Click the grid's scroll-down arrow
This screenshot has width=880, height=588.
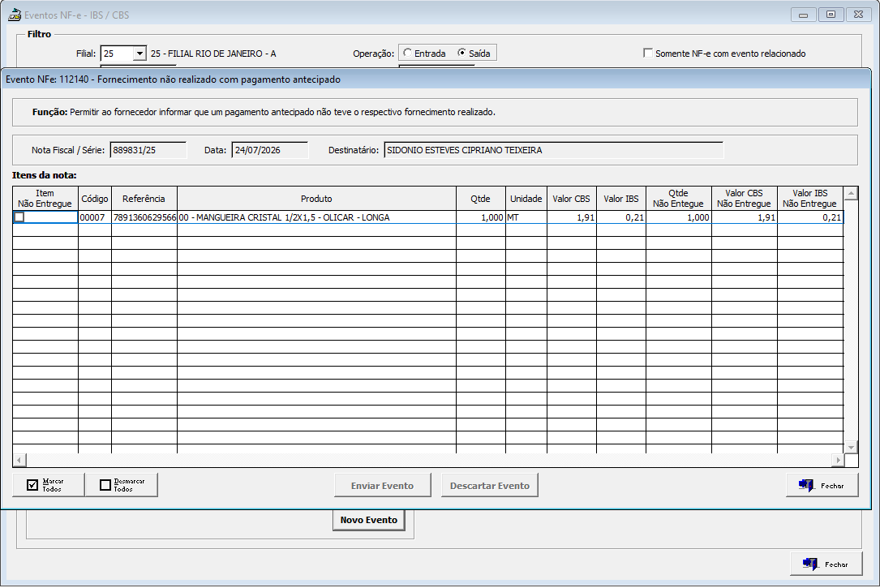851,447
